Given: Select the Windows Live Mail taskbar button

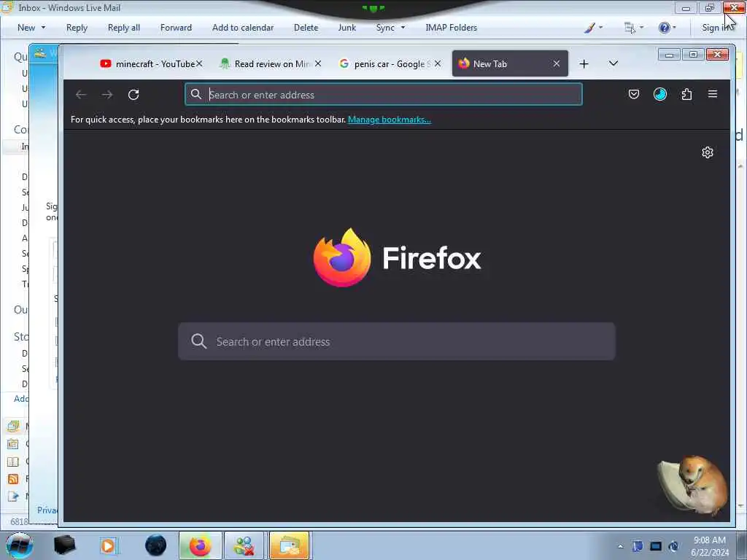Looking at the screenshot, I should pyautogui.click(x=289, y=545).
